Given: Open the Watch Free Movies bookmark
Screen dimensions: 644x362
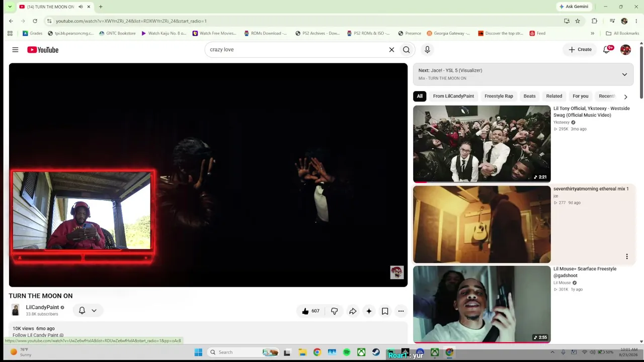Looking at the screenshot, I should (x=214, y=33).
